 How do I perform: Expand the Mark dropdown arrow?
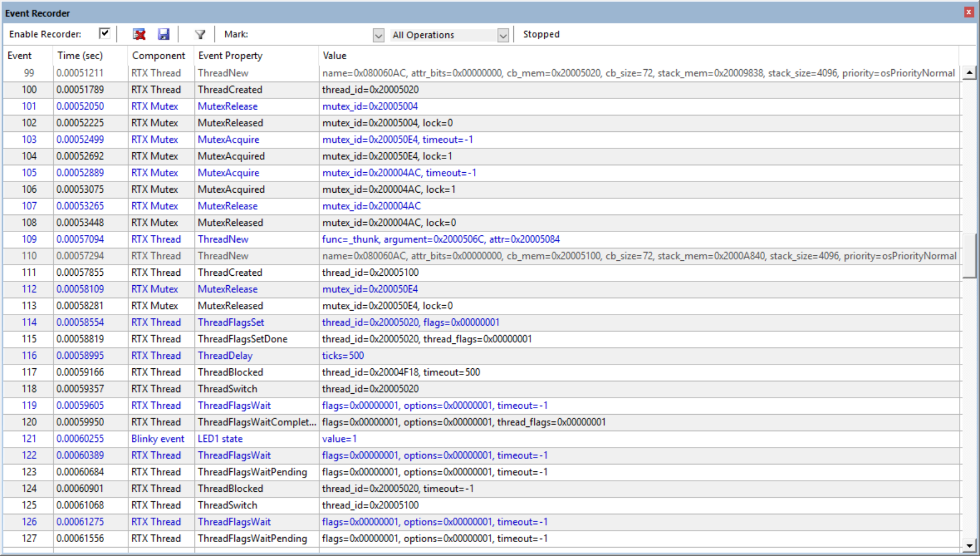tap(379, 35)
